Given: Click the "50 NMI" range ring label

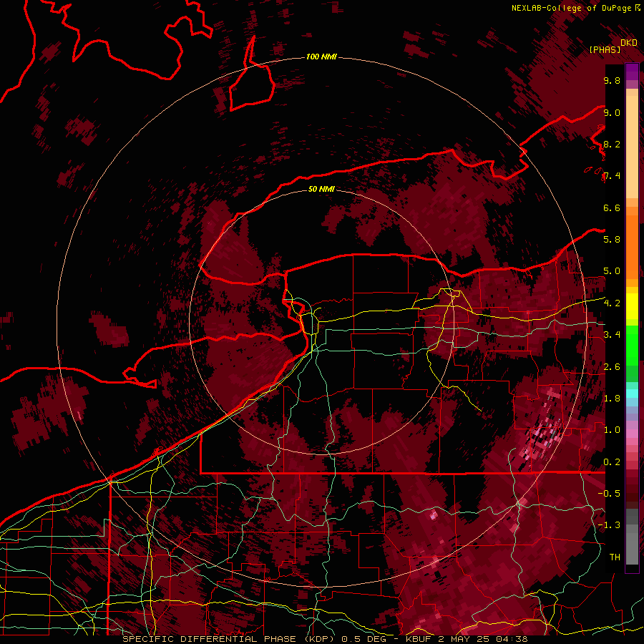Looking at the screenshot, I should click(321, 189).
